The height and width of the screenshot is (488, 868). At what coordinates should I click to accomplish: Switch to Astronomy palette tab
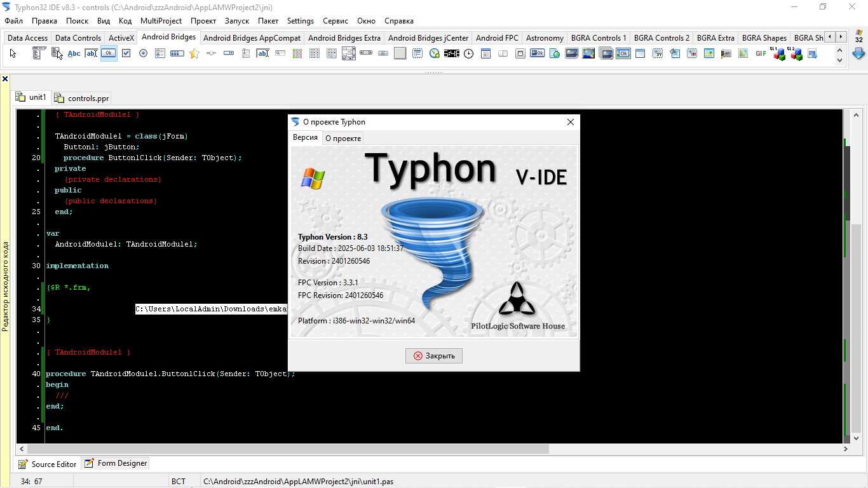[x=545, y=37]
